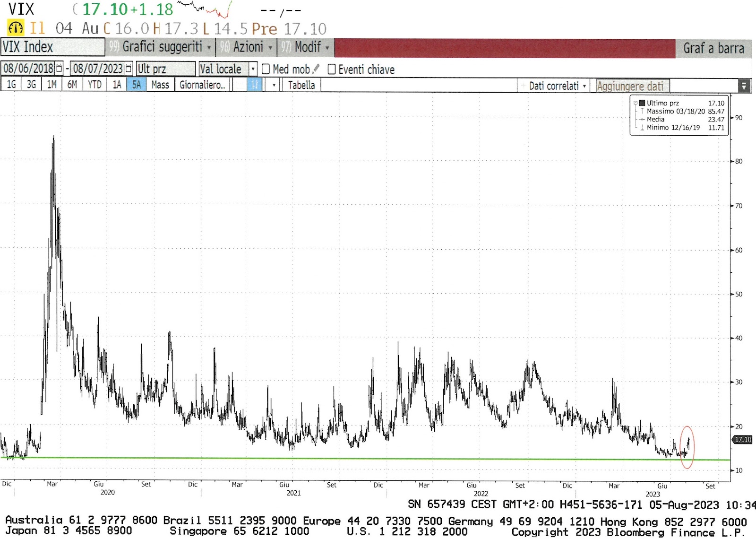Click the pencil icon next to Med mob

click(x=316, y=69)
